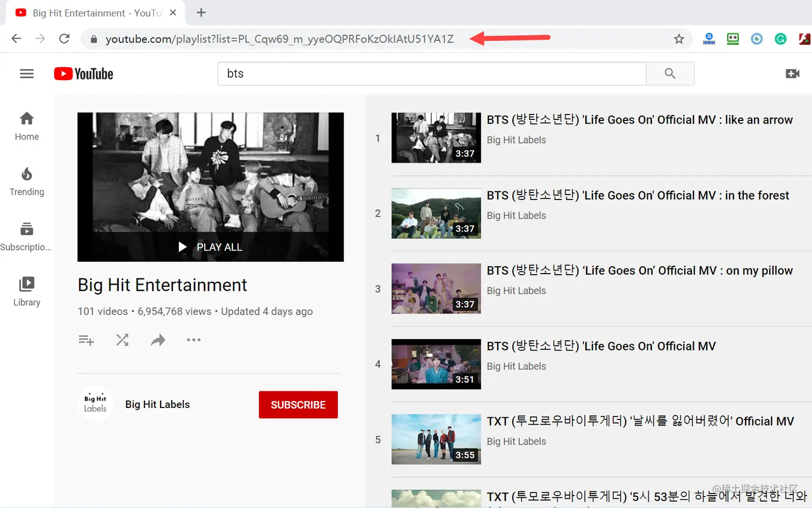This screenshot has height=508, width=812.
Task: Save the playlist with add-to-list icon
Action: point(86,340)
